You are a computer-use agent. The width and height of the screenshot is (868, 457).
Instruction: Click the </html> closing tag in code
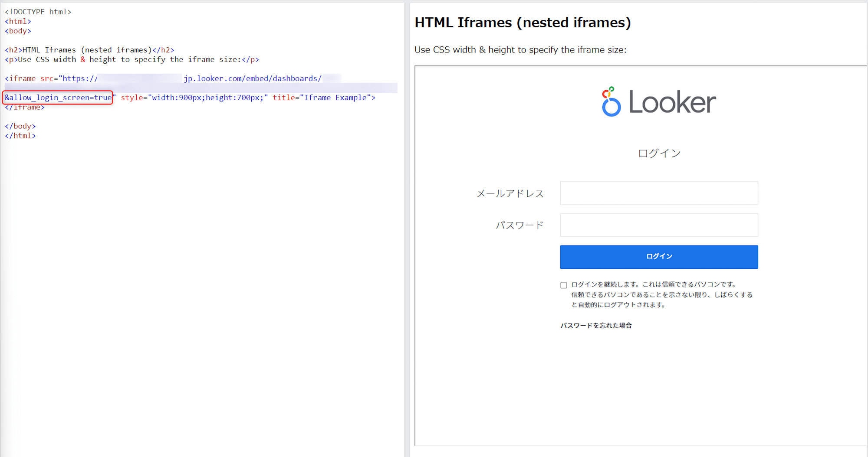coord(20,136)
